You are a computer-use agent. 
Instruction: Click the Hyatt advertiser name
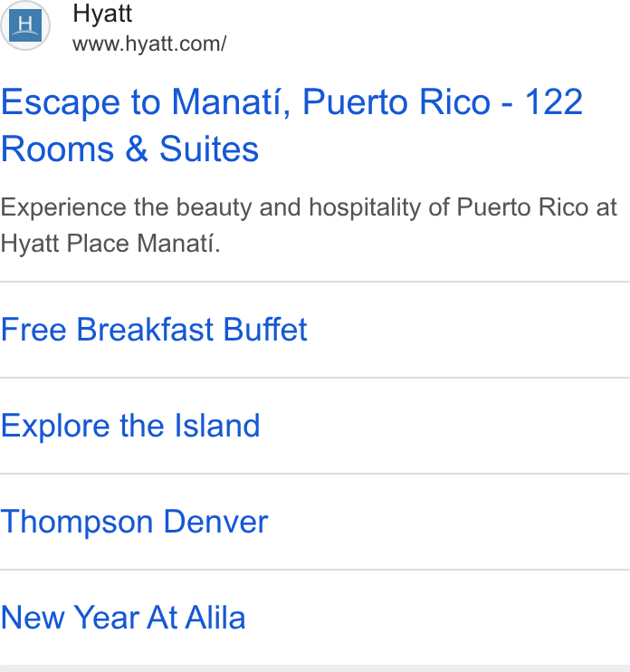click(x=102, y=14)
